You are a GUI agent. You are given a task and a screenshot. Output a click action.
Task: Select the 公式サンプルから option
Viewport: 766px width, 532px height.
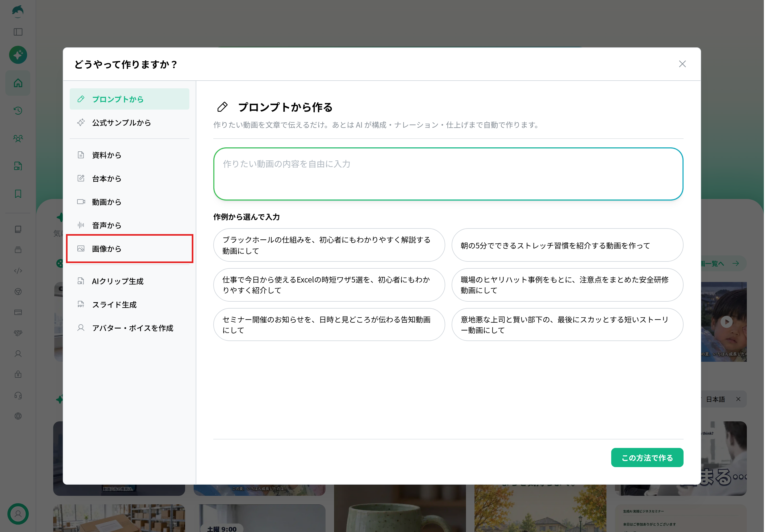point(129,122)
